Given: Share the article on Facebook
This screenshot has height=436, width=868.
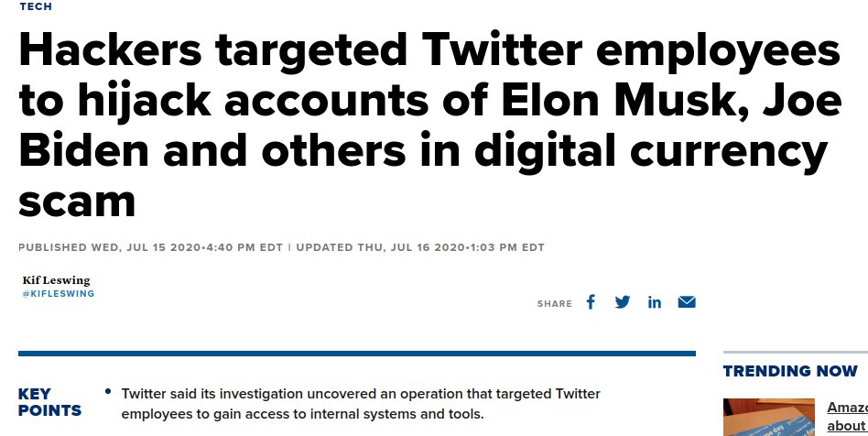Looking at the screenshot, I should click(591, 302).
